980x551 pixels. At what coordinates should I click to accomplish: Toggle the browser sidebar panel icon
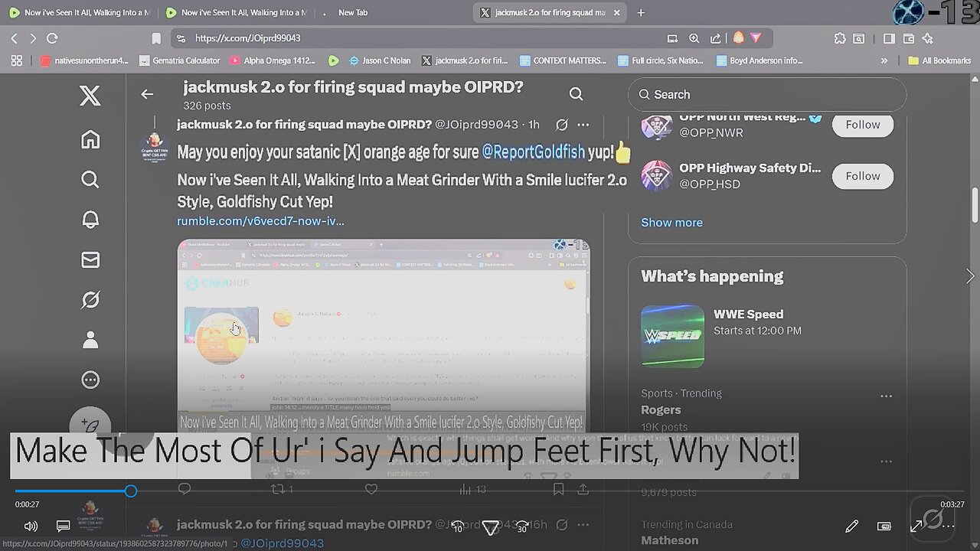(x=889, y=38)
